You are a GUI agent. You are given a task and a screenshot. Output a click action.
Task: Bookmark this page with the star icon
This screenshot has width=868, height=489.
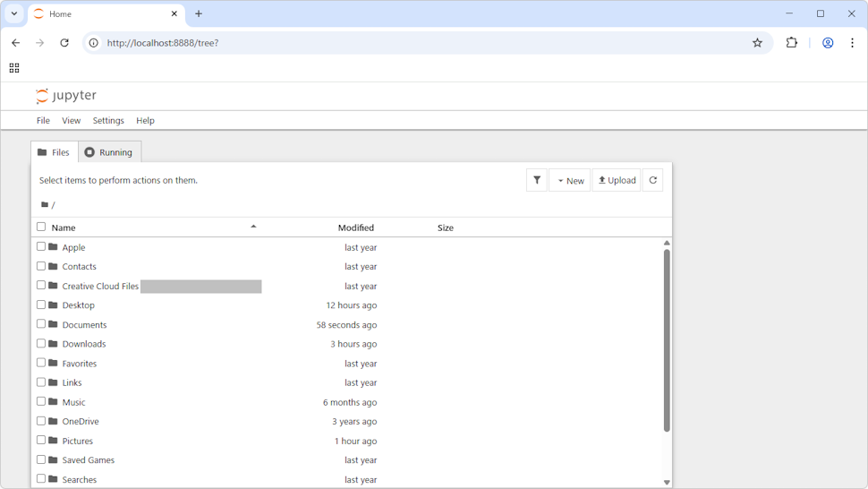(757, 43)
